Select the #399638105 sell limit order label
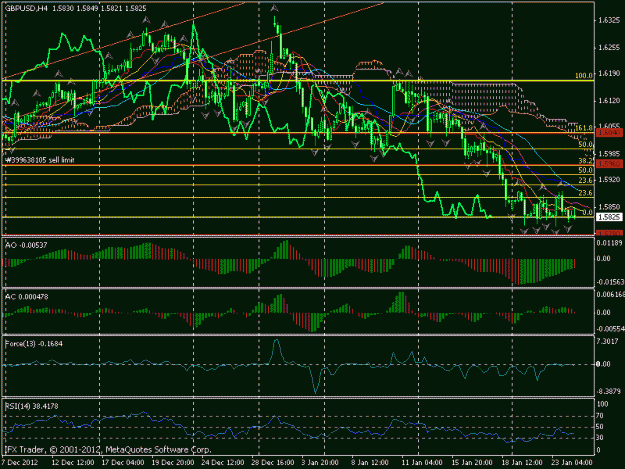The height and width of the screenshot is (469, 625). 40,160
